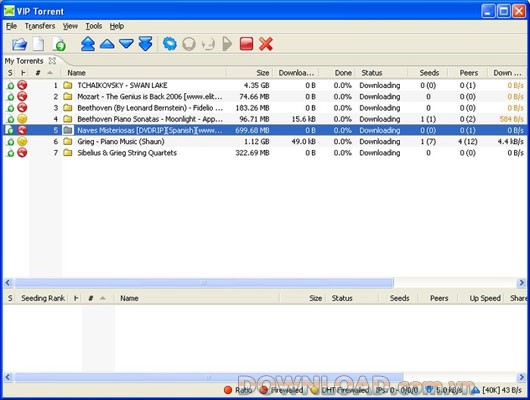Click the 15.6 kB downloaded cell
The height and width of the screenshot is (400, 530).
(303, 119)
